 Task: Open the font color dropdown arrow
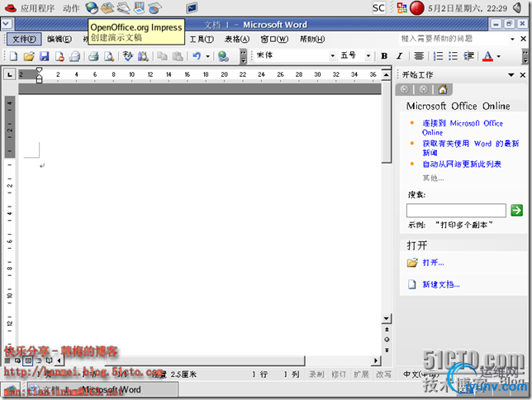click(498, 56)
